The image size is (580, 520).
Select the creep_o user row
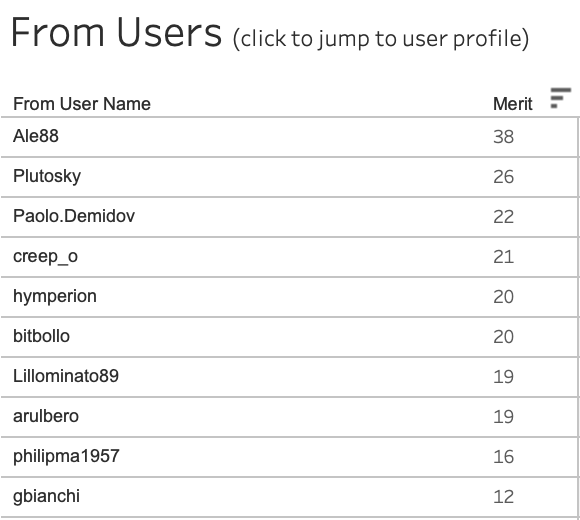pyautogui.click(x=289, y=256)
